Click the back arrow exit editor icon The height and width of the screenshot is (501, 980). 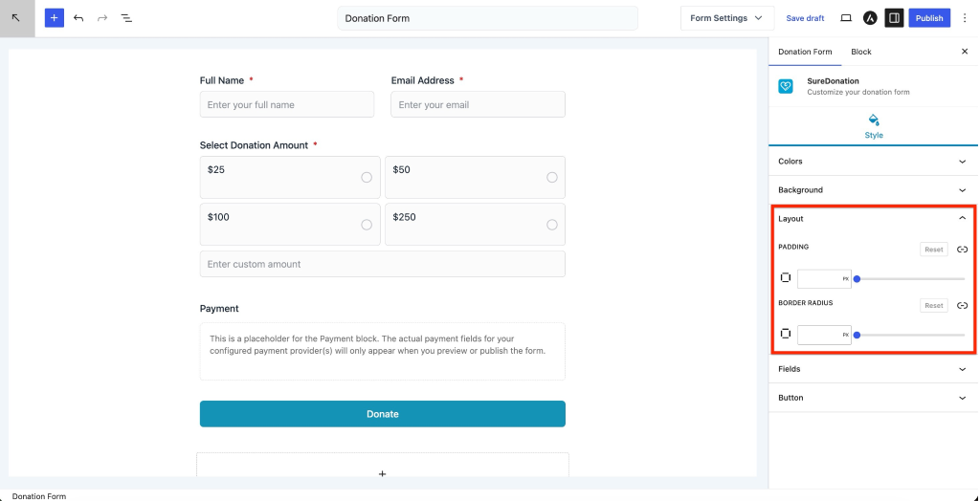17,18
